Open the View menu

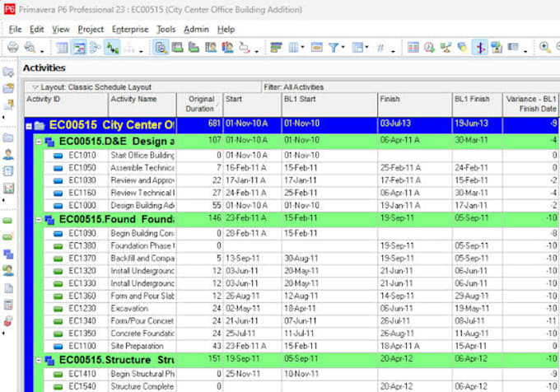click(61, 30)
